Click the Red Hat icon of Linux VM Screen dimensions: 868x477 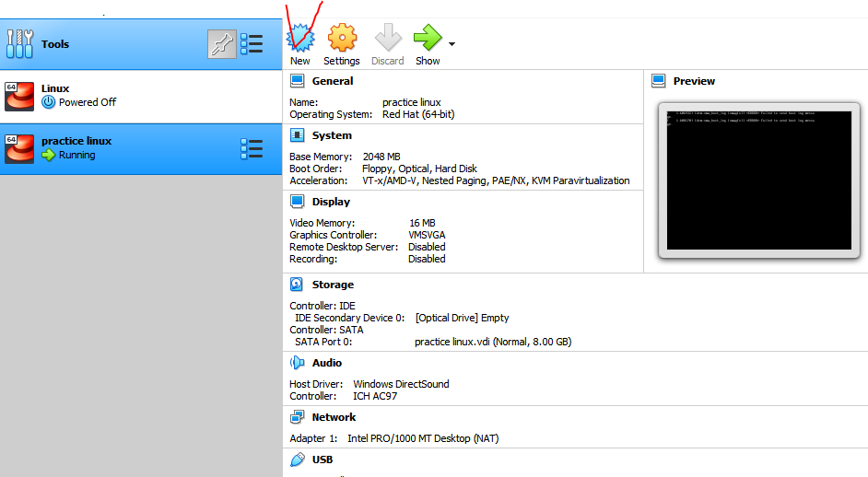click(19, 97)
